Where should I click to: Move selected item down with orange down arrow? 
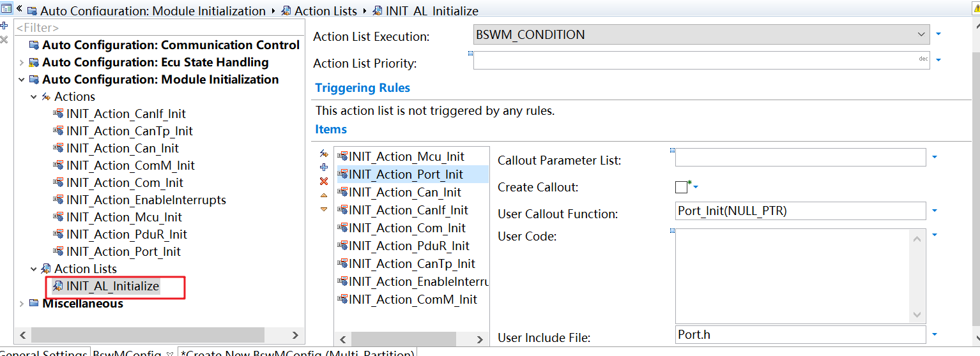323,209
